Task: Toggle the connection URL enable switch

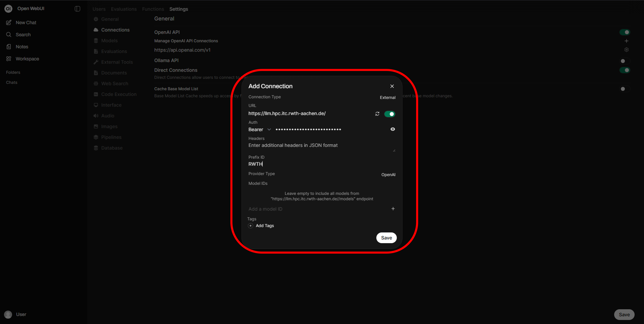Action: (389, 114)
